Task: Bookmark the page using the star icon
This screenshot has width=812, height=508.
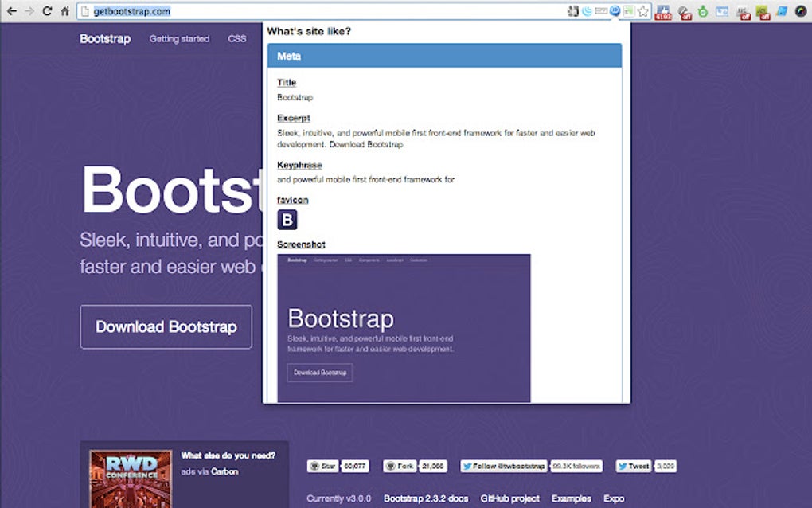Action: click(642, 10)
